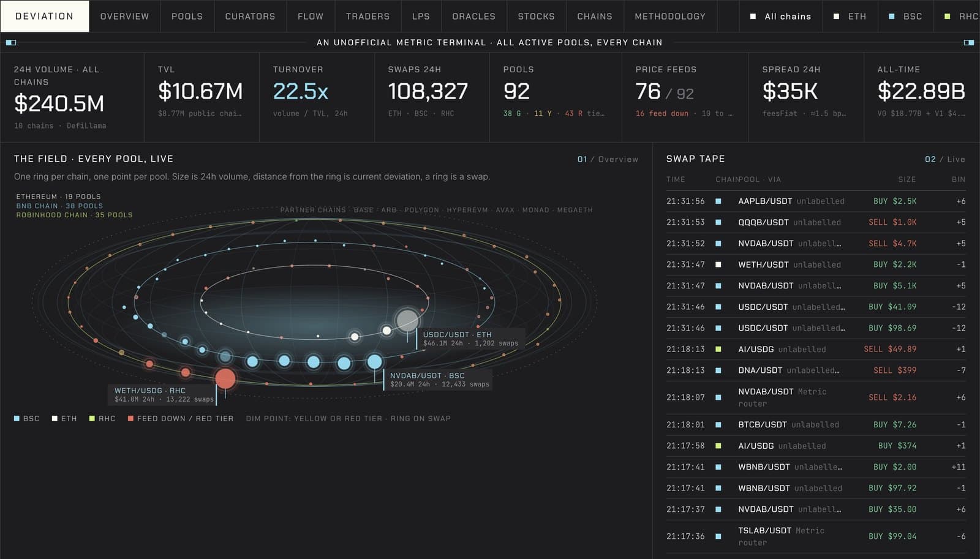Click the "DNA/USDT" swap row pair name
This screenshot has width=980, height=559.
tap(760, 370)
